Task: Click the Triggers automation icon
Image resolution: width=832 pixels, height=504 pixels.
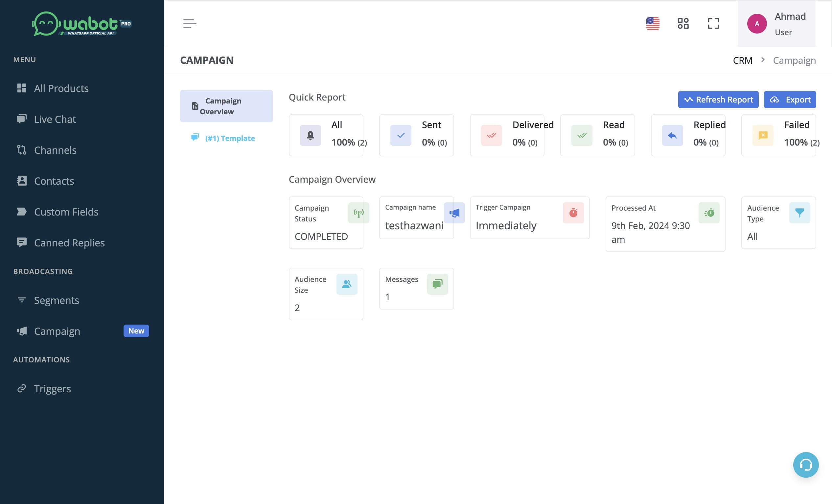Action: [x=21, y=388]
